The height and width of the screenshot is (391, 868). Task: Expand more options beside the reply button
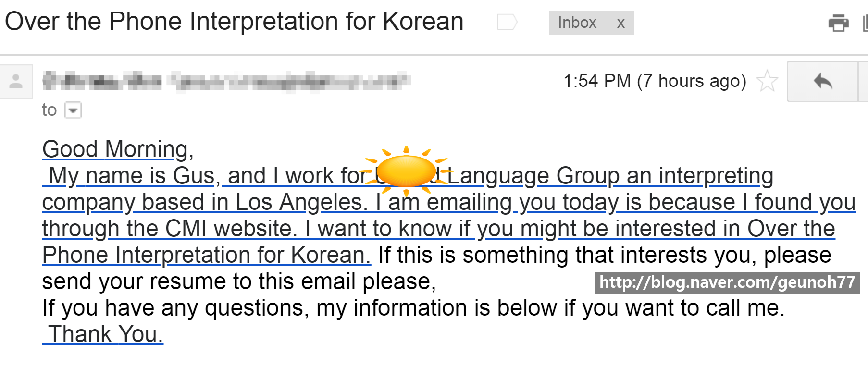coord(864,81)
